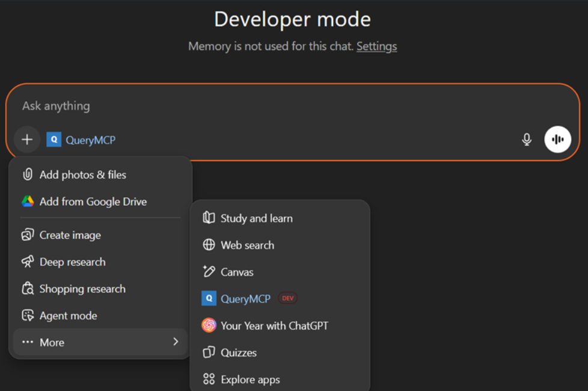
Task: Click the plus icon in the composer
Action: [x=26, y=139]
